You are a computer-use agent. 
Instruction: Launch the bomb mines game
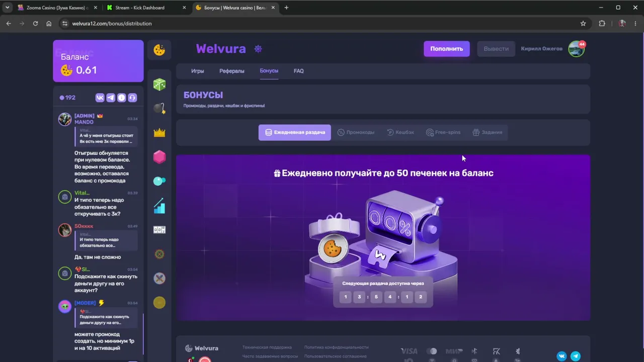click(159, 108)
